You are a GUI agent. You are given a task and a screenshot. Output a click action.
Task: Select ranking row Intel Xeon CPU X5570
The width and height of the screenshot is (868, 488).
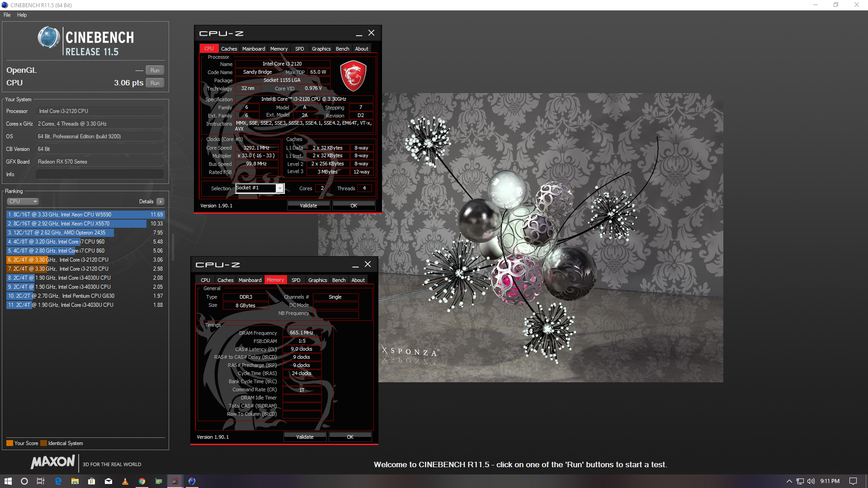coord(85,224)
